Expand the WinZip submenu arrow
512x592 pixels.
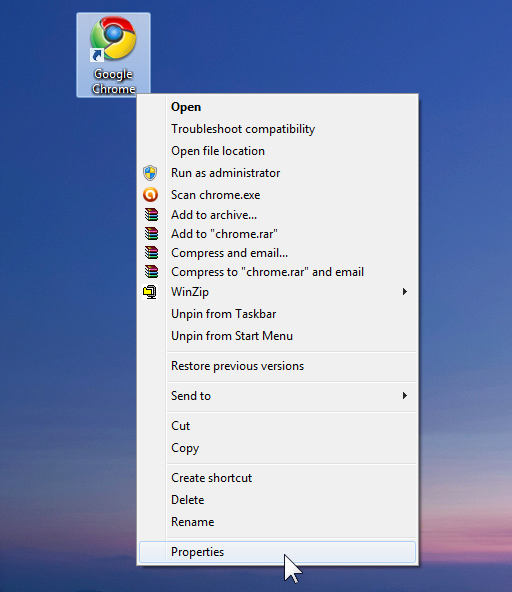pos(405,291)
